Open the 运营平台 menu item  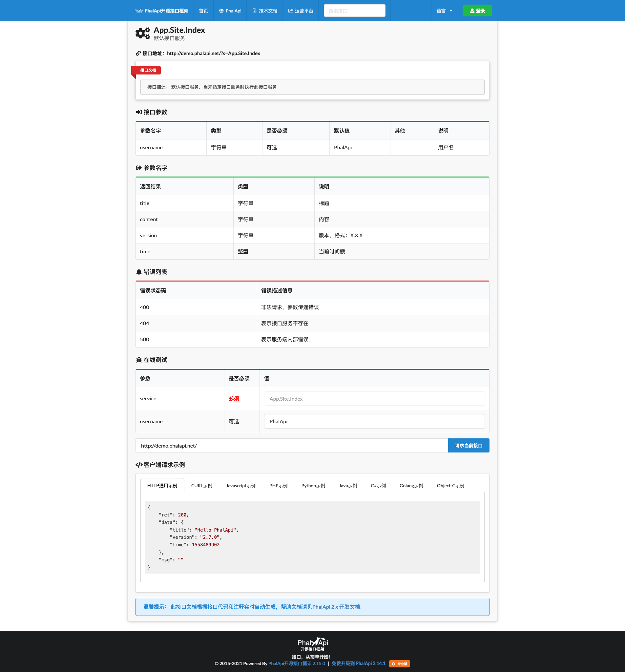click(301, 11)
